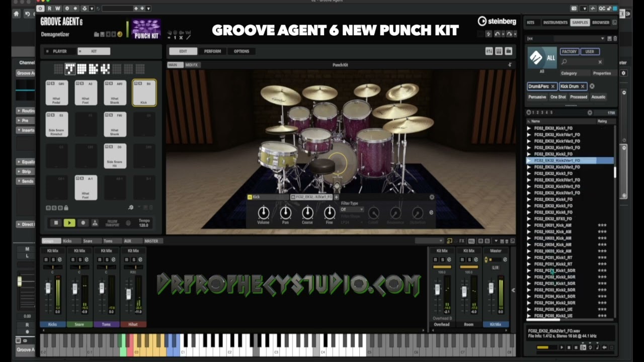Solo the Hihat mixer channel

(x=133, y=259)
